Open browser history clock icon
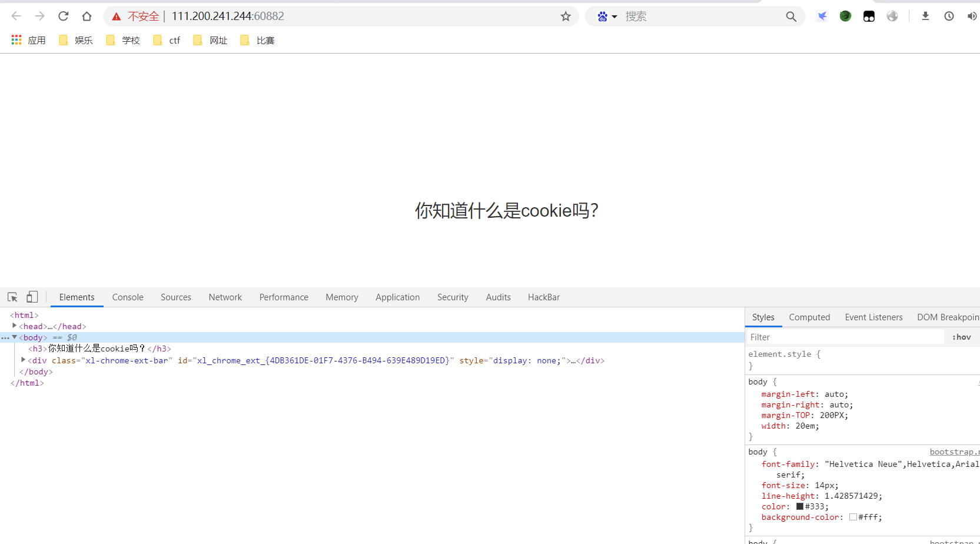980x544 pixels. (948, 16)
